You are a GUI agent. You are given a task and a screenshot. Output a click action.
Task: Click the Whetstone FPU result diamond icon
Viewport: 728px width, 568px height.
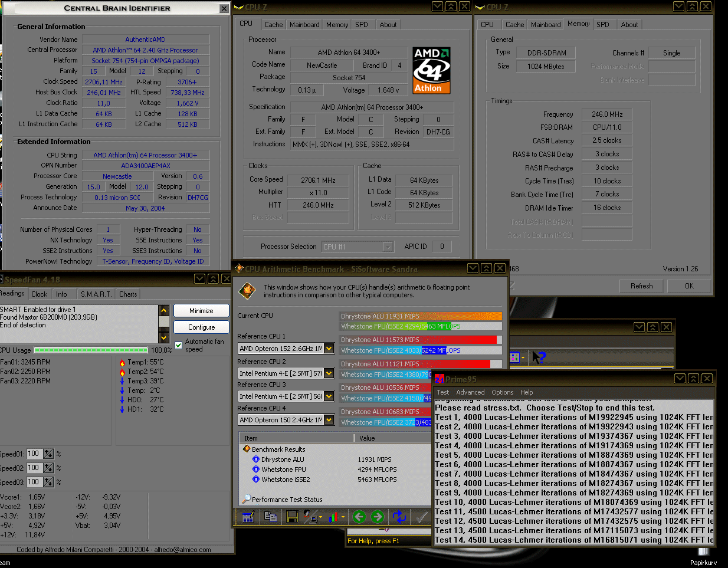tap(256, 469)
